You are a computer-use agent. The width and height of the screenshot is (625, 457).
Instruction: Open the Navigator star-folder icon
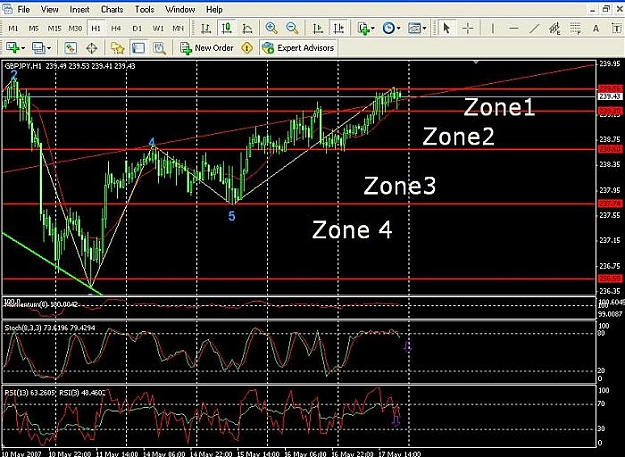click(x=117, y=48)
